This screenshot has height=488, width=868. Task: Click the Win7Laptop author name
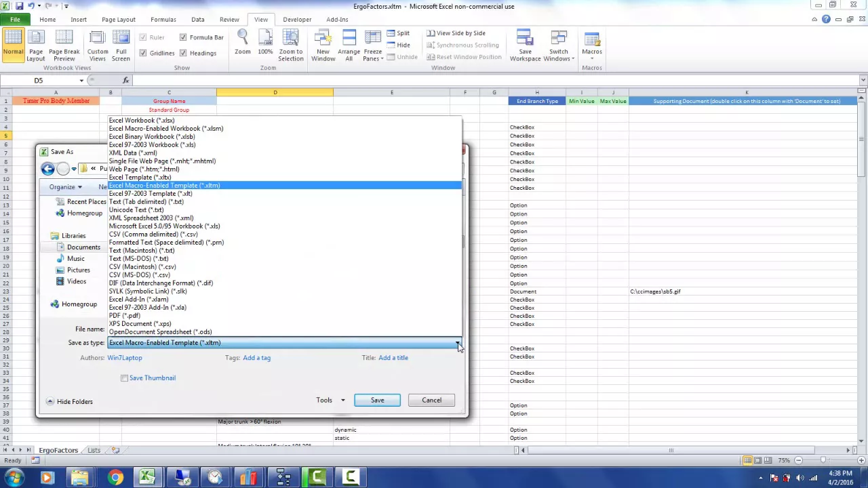pyautogui.click(x=125, y=358)
